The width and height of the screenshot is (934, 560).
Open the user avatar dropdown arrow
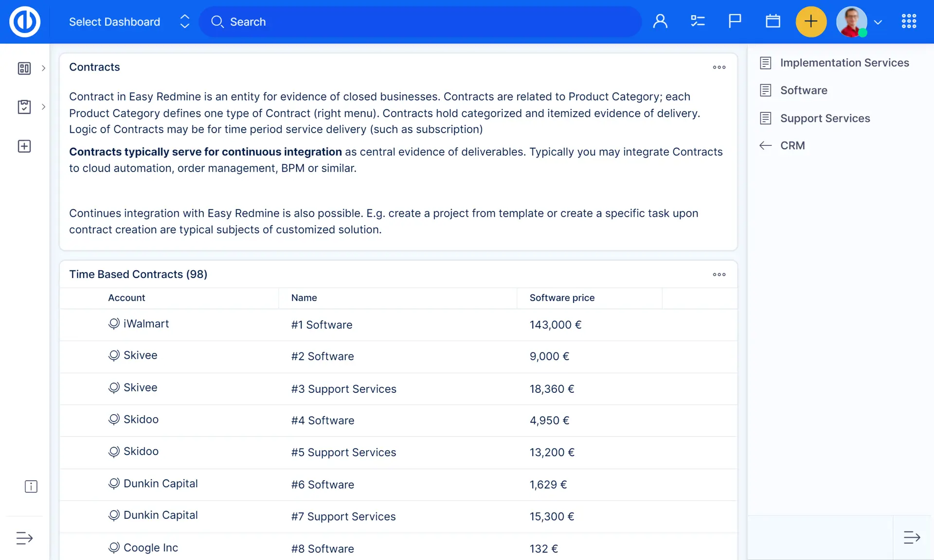click(x=878, y=22)
